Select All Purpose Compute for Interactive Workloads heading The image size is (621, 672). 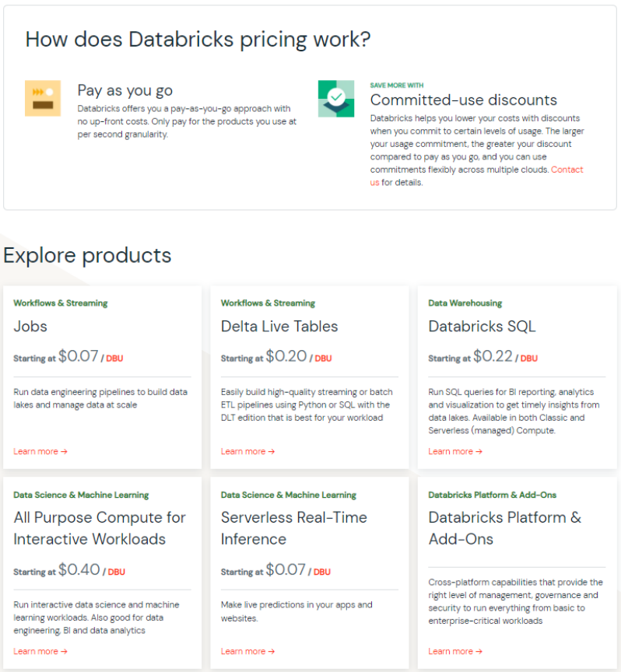(100, 528)
